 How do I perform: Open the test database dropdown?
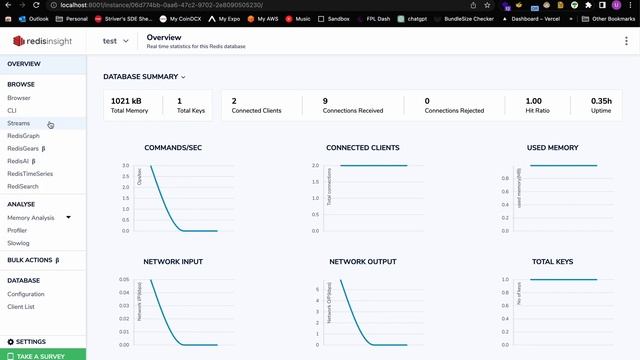pyautogui.click(x=116, y=41)
